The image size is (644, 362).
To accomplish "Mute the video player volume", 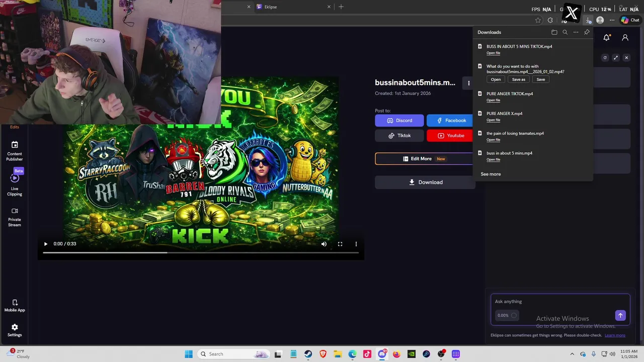I will tap(324, 244).
